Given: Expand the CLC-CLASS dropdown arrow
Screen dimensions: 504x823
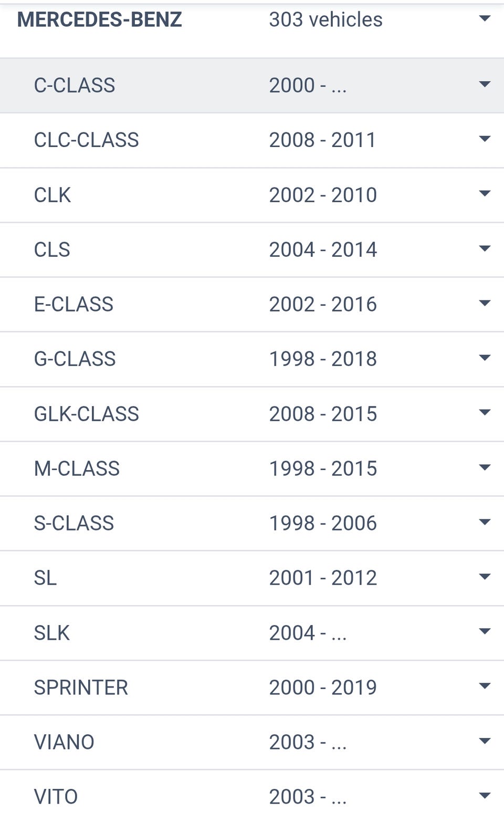Looking at the screenshot, I should pos(485,139).
